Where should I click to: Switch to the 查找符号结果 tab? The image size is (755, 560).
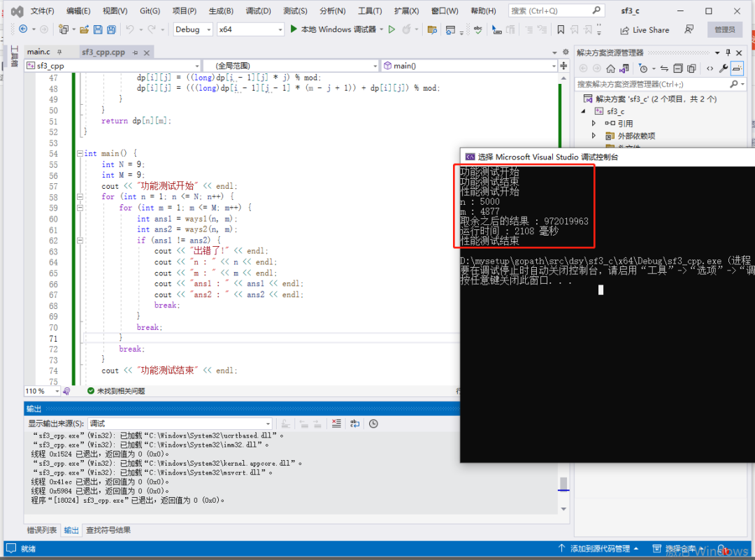click(x=108, y=530)
